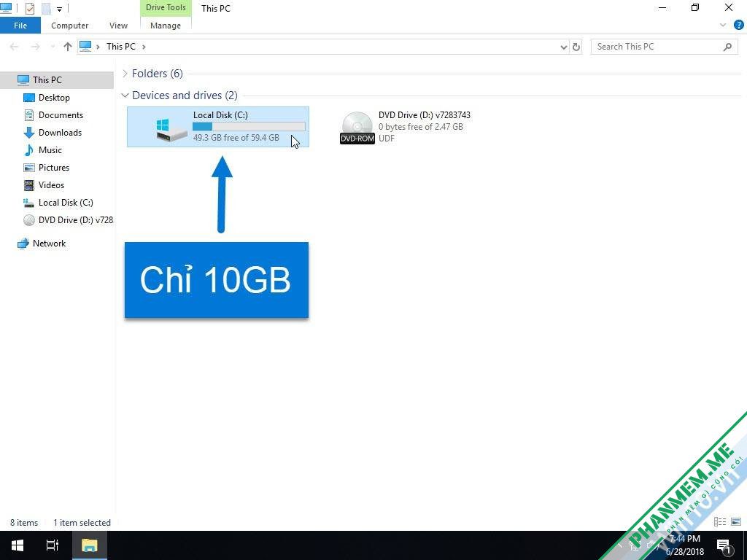Open the Customize Quick Access Toolbar dropdown
Screen dimensions: 747x560
pyautogui.click(x=60, y=9)
